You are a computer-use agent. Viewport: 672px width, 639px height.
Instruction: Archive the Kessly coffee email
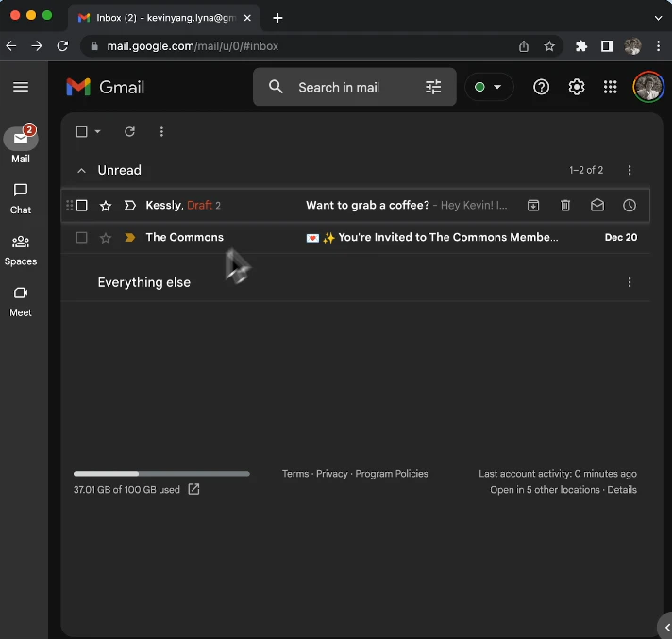tap(533, 205)
